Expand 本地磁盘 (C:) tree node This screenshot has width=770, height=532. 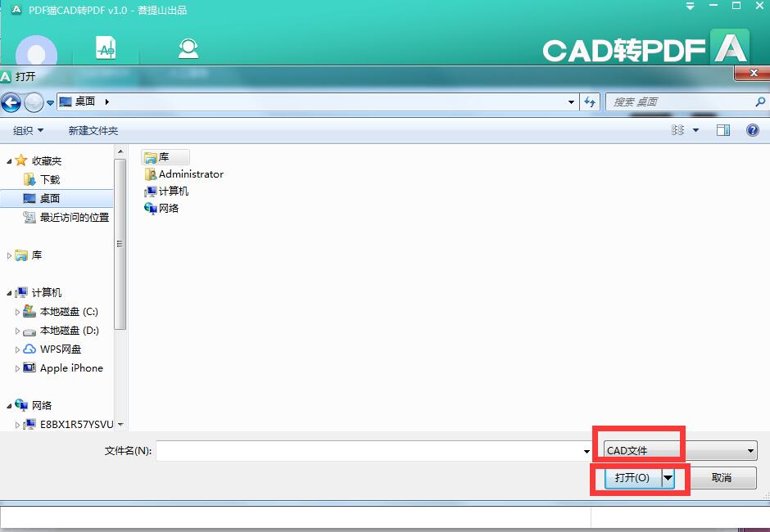tap(17, 312)
